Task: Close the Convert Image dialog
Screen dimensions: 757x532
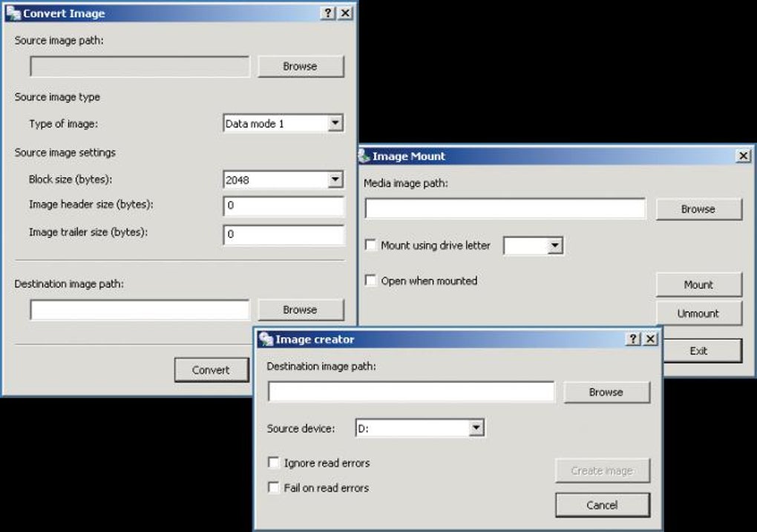Action: pyautogui.click(x=346, y=13)
